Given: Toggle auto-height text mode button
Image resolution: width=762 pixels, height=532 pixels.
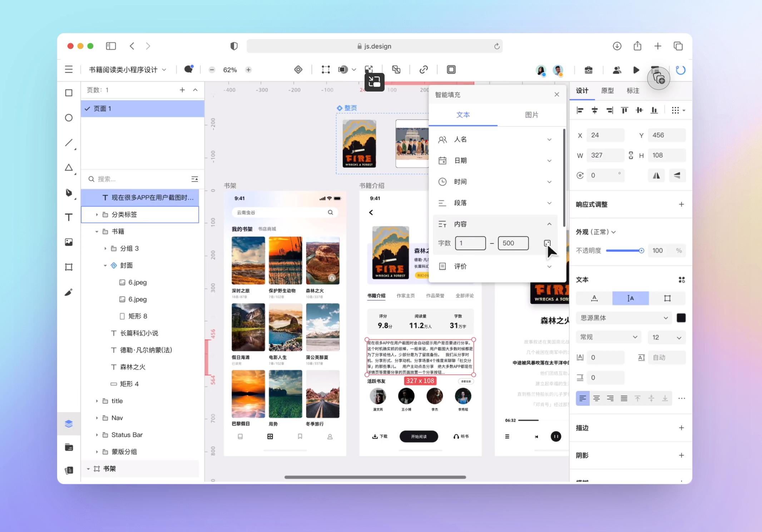Looking at the screenshot, I should (630, 298).
